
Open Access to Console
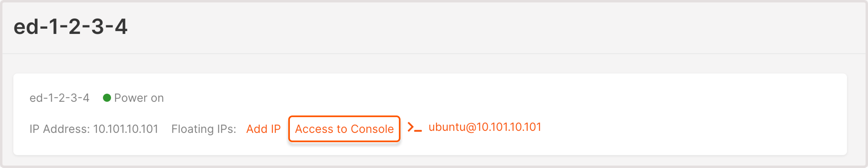click(x=344, y=128)
